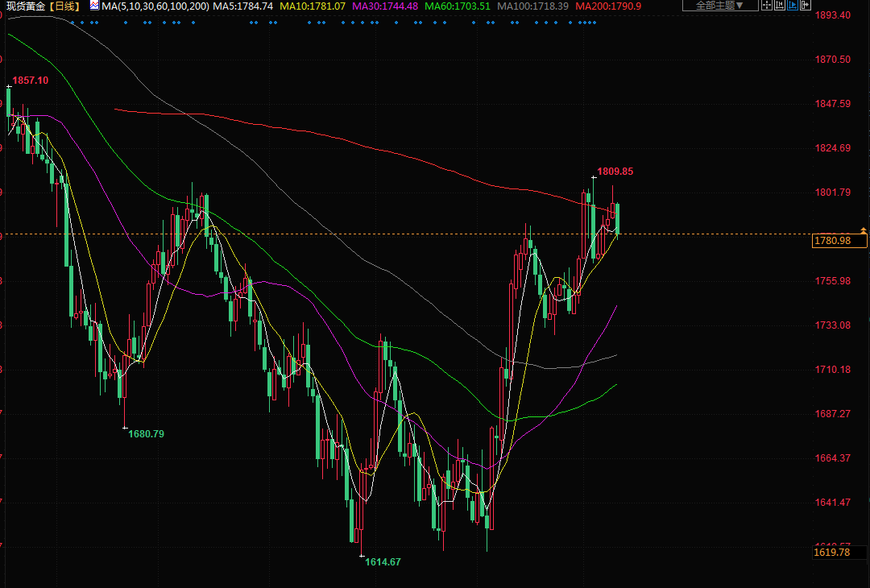Click the 1614.67 low price marker
Screen dimensions: 870x588
tap(383, 562)
